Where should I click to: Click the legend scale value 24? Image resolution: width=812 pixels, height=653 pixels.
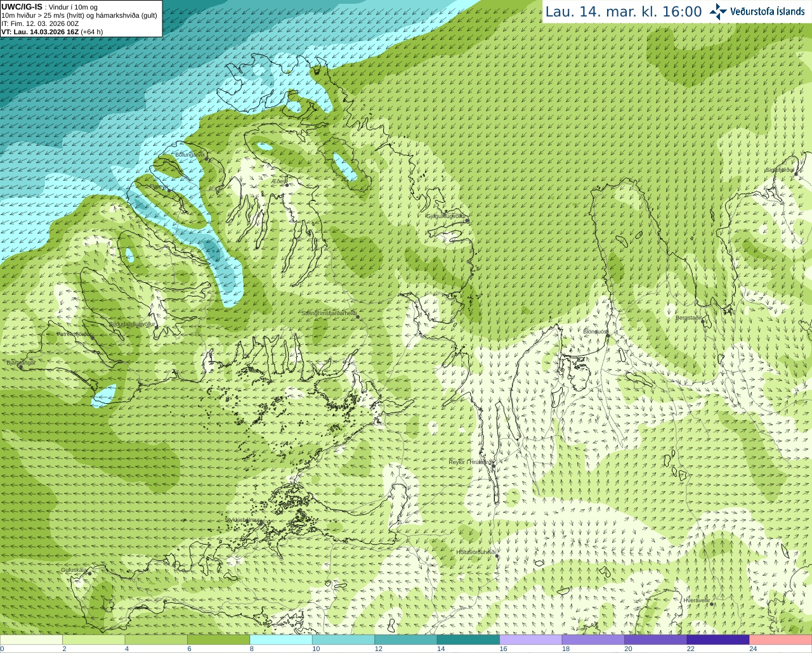tap(753, 649)
